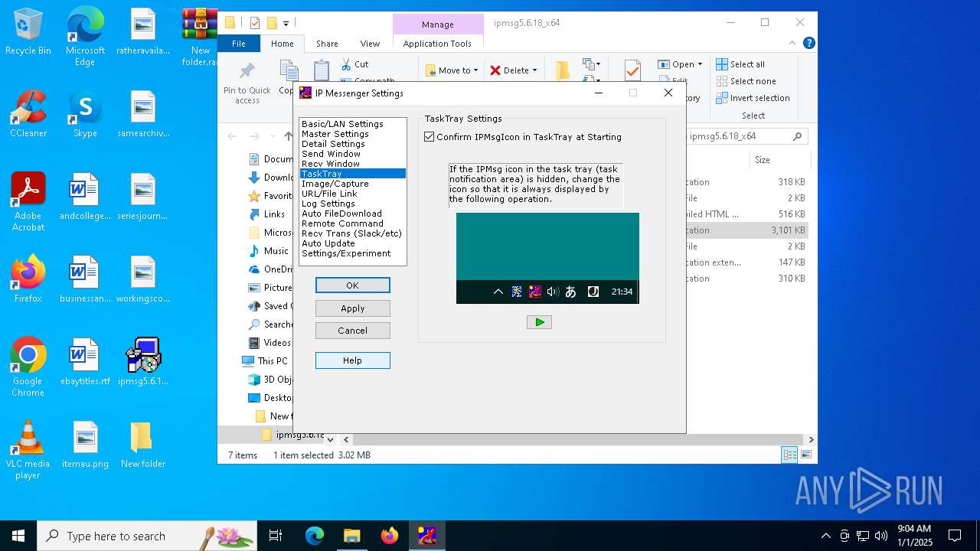
Task: Click the tasktray preview image
Action: (547, 258)
